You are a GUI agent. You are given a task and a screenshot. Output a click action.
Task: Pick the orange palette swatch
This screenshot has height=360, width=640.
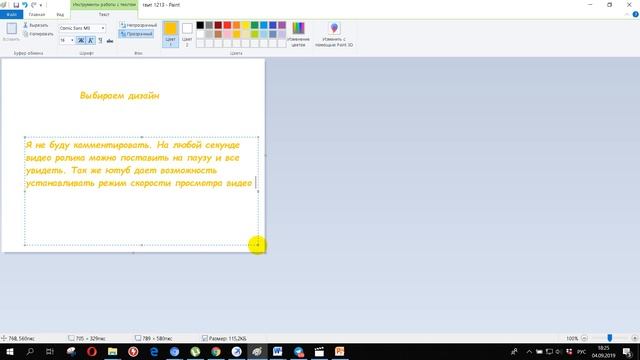point(236,25)
